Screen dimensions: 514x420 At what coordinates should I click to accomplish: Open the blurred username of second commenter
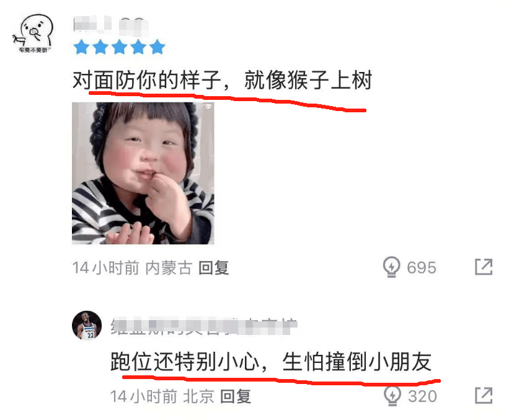(204, 326)
